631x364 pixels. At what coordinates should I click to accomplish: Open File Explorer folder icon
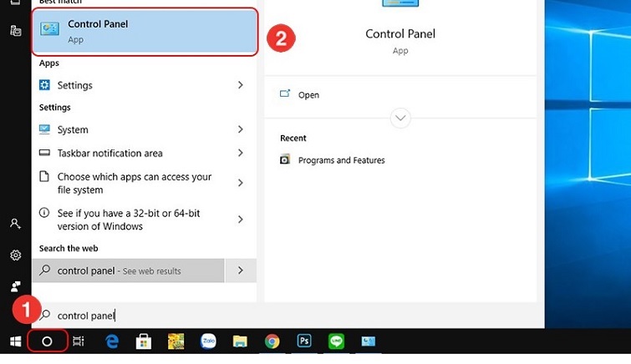tap(240, 341)
